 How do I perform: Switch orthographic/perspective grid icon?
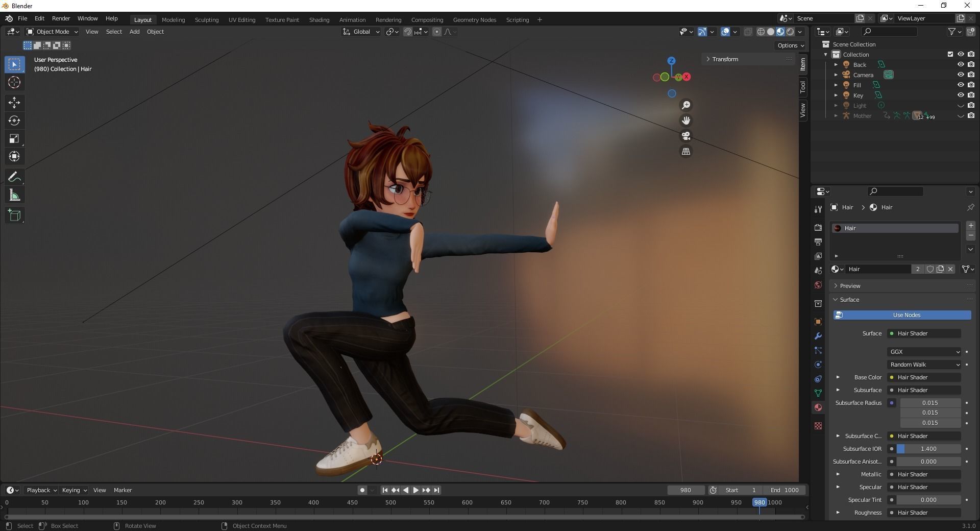pos(686,152)
